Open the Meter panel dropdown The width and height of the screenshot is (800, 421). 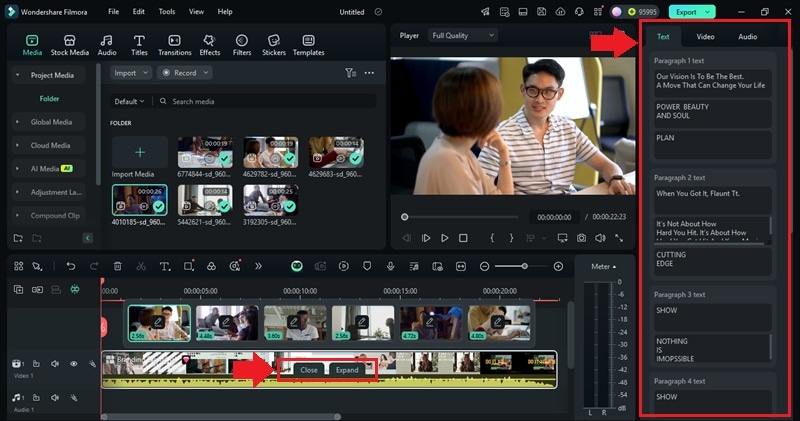pyautogui.click(x=604, y=266)
